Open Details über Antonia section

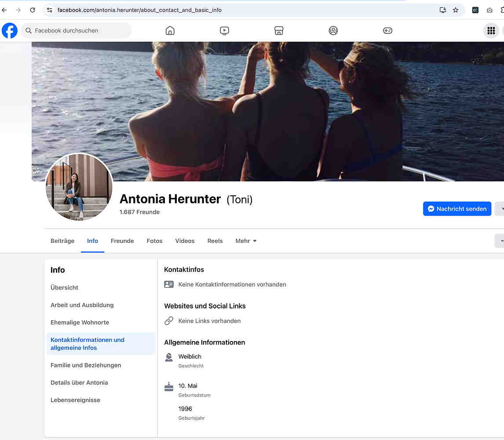[x=79, y=382]
